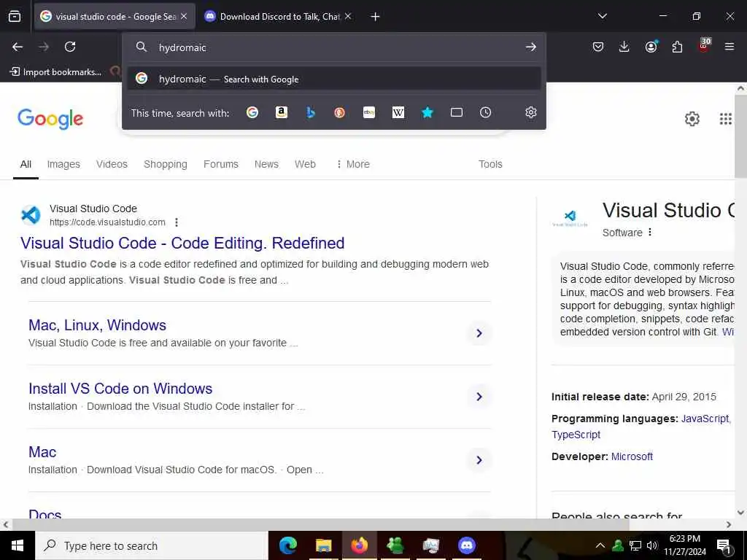Open the Pocket save icon

[x=598, y=47]
